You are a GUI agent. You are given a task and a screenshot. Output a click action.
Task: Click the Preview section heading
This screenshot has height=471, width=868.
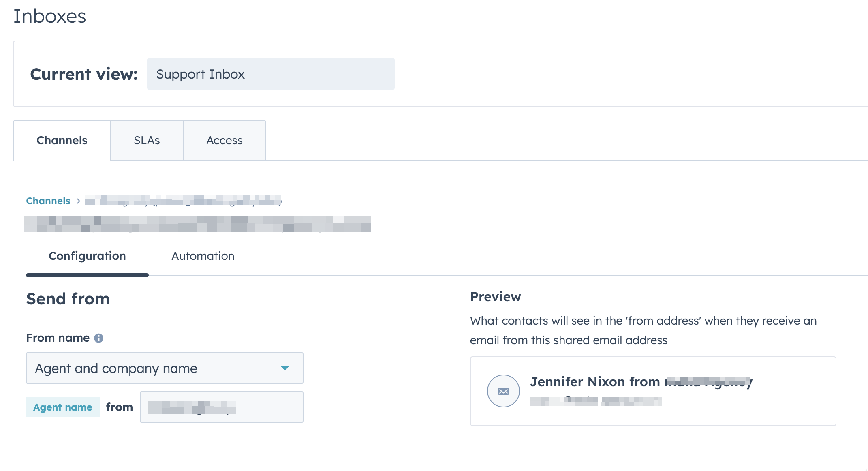(496, 296)
